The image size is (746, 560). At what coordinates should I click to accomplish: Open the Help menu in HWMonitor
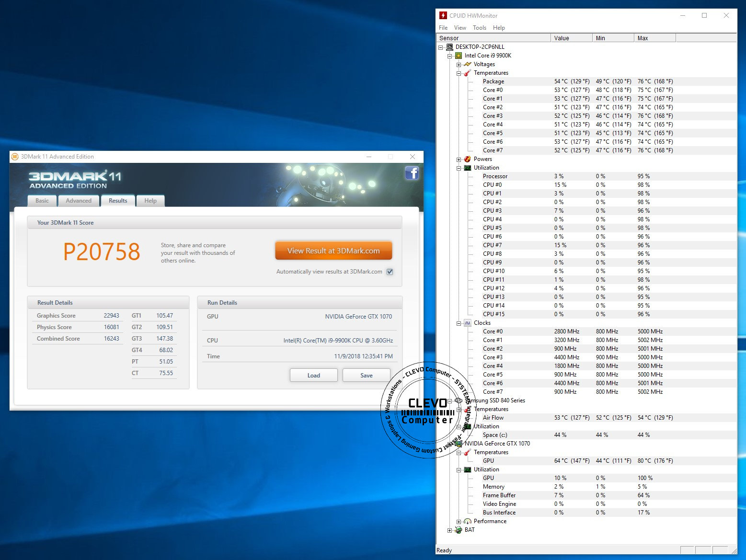click(x=499, y=28)
